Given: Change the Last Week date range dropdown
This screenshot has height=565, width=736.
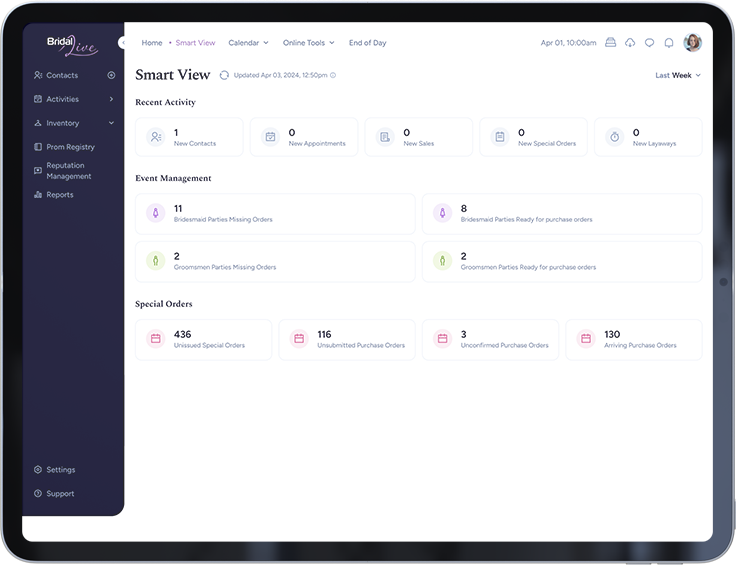Looking at the screenshot, I should coord(678,75).
